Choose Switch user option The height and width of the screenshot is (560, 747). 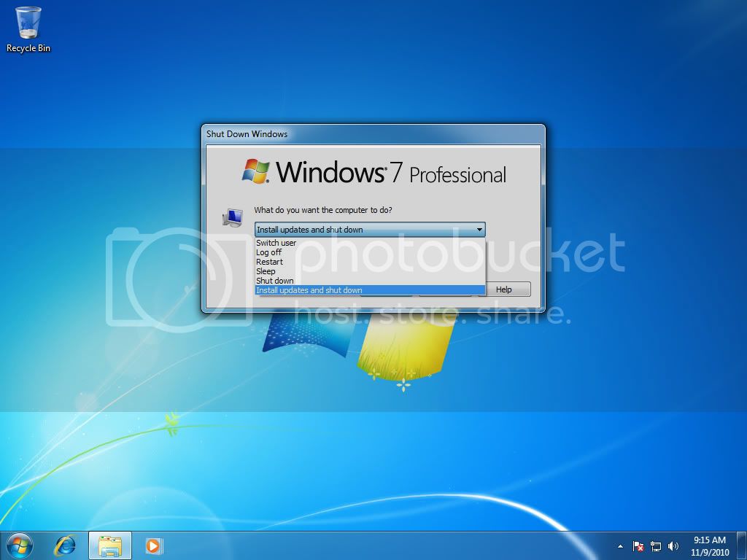point(276,243)
